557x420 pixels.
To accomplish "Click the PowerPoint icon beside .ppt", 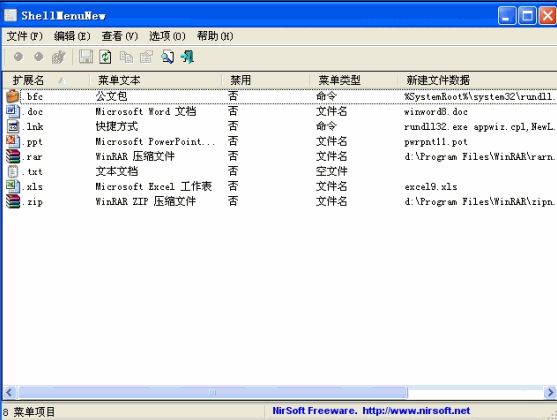I will click(x=12, y=141).
